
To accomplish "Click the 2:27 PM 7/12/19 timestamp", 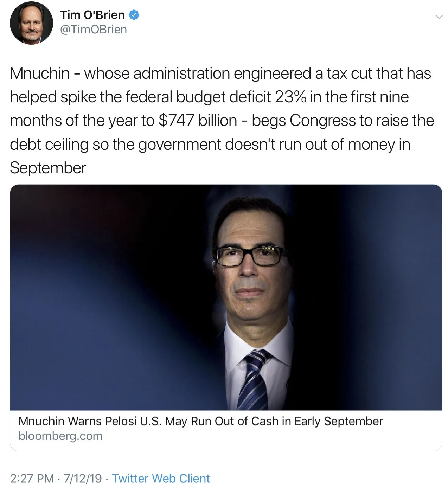I will pyautogui.click(x=56, y=479).
